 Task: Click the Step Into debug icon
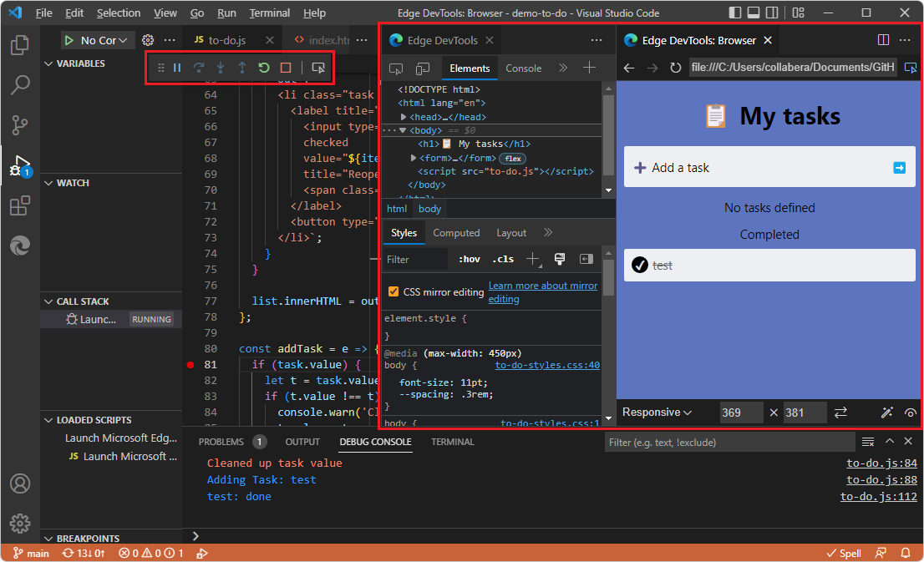point(221,68)
